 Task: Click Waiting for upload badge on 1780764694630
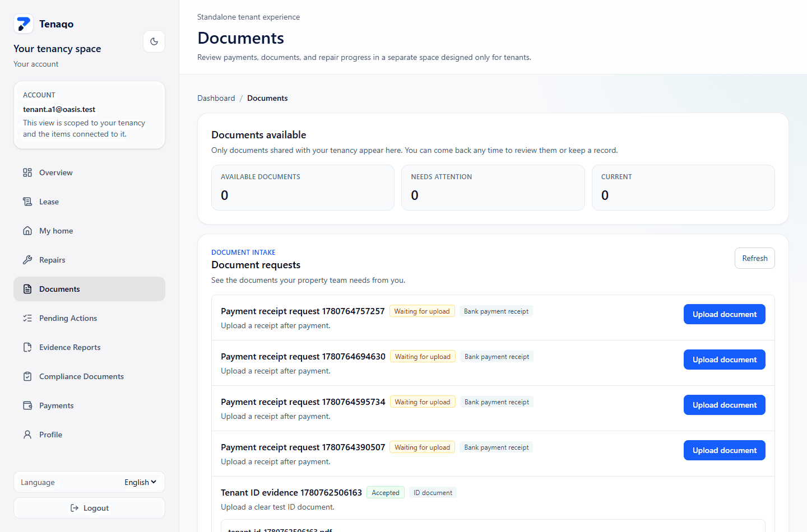pos(423,357)
